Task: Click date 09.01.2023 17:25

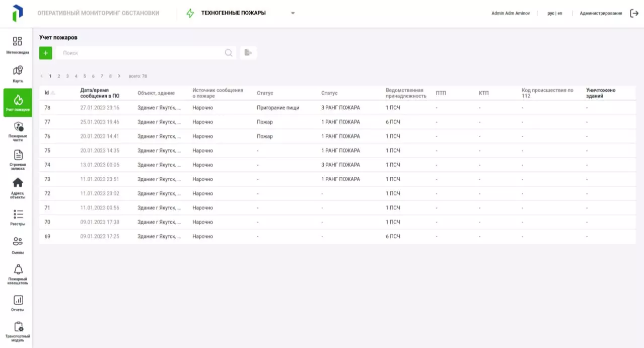Action: coord(100,236)
